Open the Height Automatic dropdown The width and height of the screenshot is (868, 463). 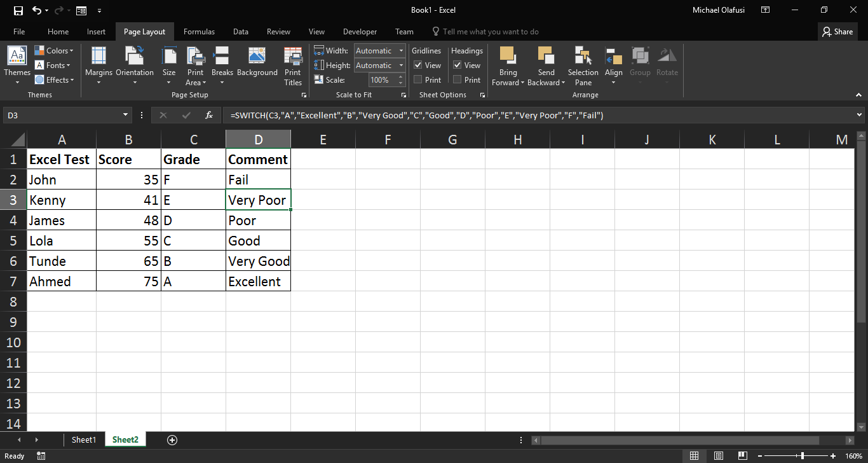click(401, 65)
